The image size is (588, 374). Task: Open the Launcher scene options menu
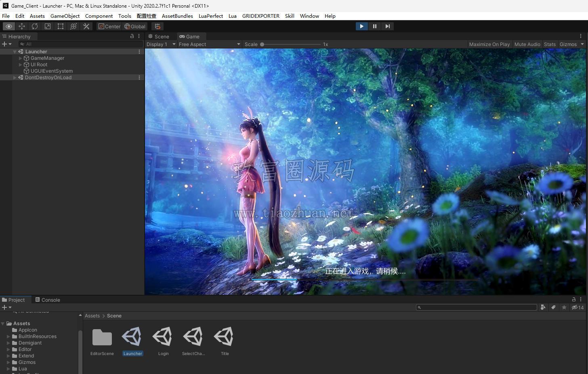[x=139, y=52]
